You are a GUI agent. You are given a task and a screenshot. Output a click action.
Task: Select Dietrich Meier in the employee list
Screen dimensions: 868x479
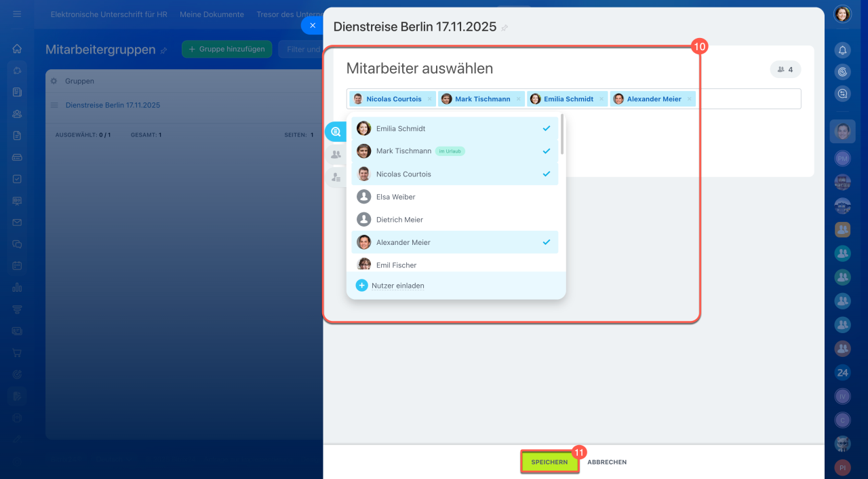click(x=454, y=220)
